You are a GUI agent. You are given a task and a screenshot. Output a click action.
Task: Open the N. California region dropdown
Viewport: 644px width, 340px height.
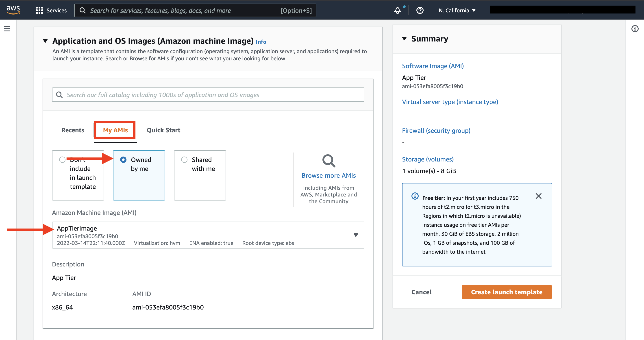(x=457, y=11)
